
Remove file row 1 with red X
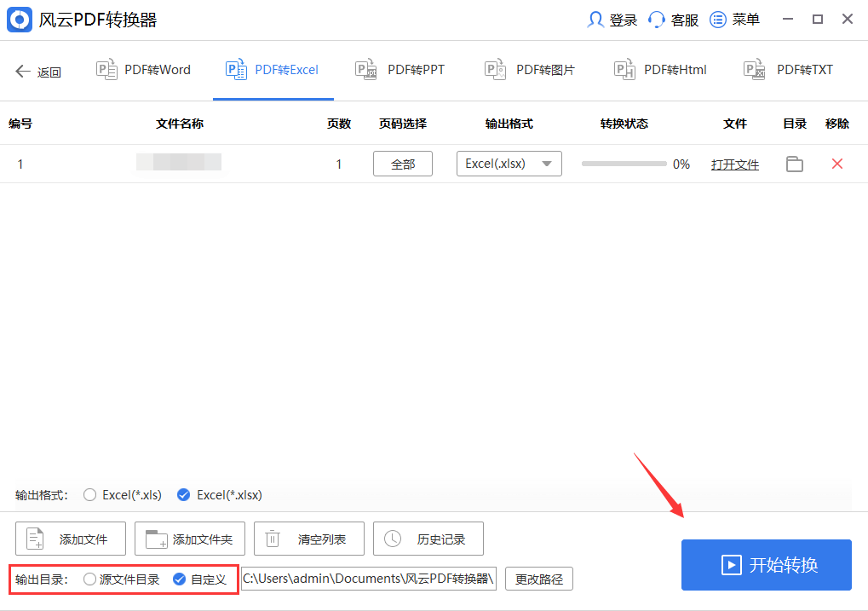[837, 164]
